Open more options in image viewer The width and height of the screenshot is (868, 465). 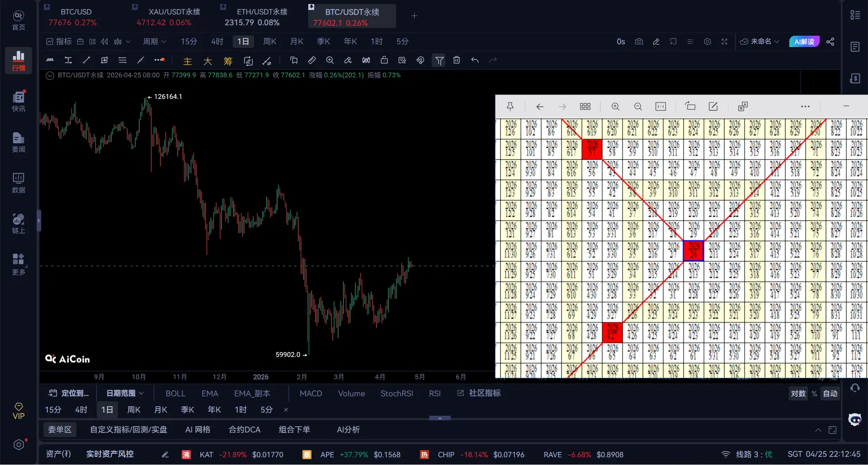[805, 107]
